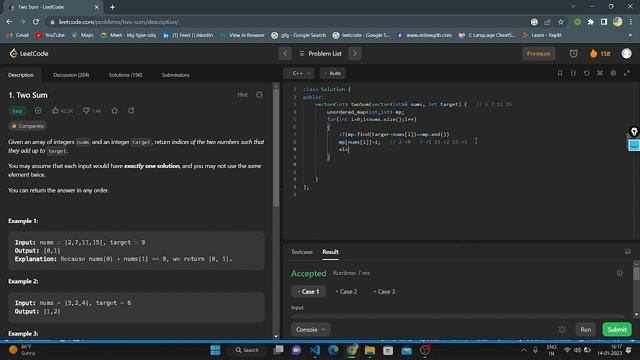Open the user profile avatar
Viewport: 640px width, 360px height.
[x=627, y=53]
